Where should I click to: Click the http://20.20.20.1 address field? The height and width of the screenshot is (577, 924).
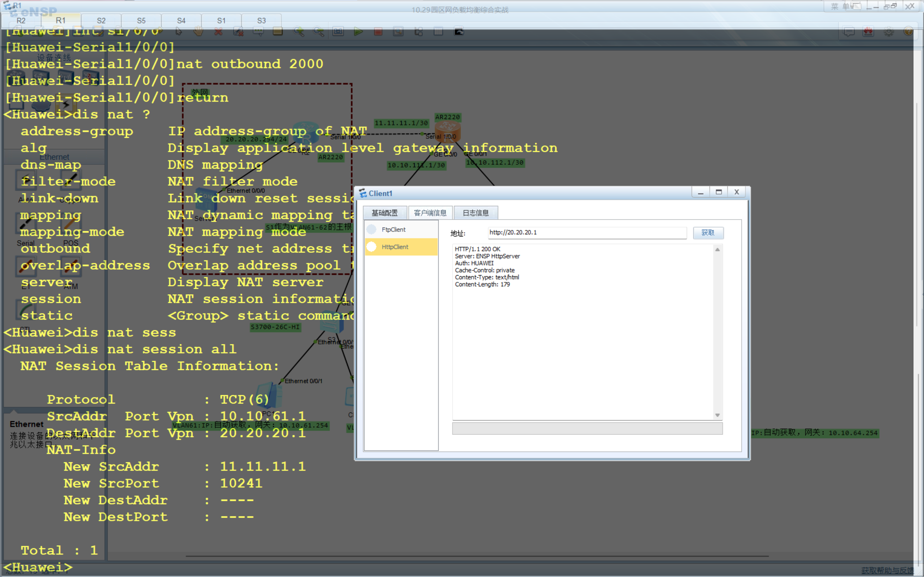coord(587,233)
